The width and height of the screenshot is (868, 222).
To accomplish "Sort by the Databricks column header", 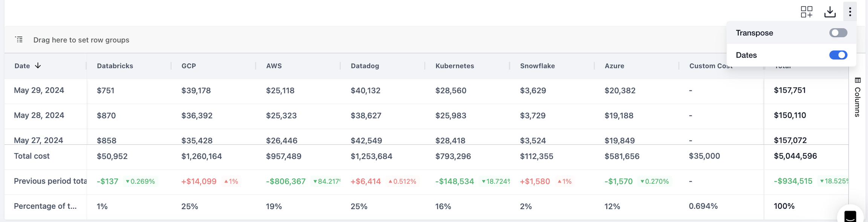I will pos(115,66).
